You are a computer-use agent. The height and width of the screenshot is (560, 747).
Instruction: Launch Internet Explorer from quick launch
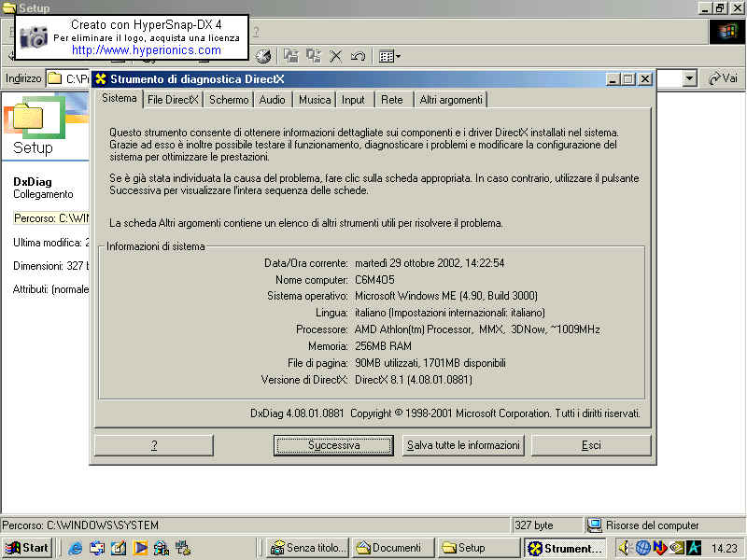click(x=75, y=548)
